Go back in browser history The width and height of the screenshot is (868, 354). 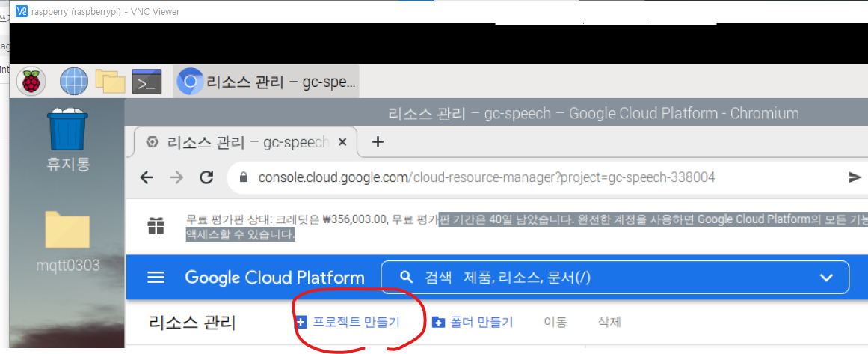point(147,177)
